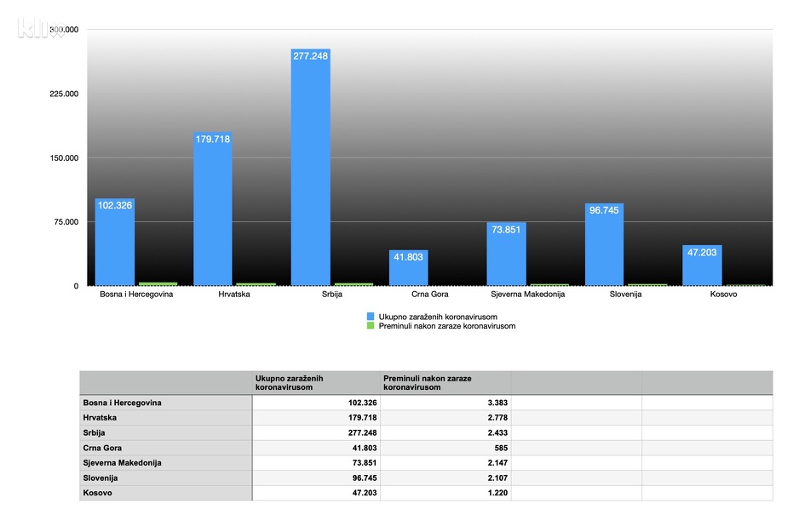The height and width of the screenshot is (532, 799).
Task: Click the Klix logo watermark
Action: click(40, 29)
